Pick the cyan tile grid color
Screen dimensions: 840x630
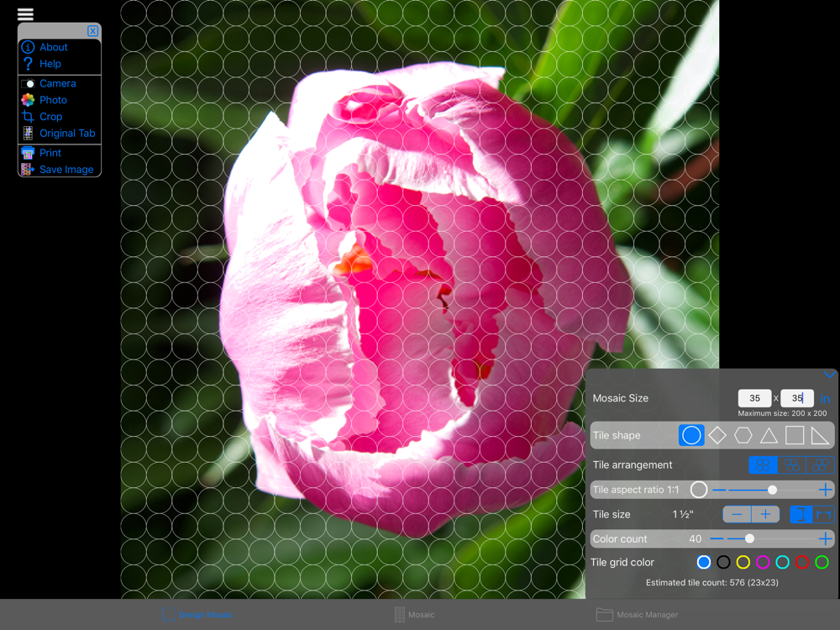[x=782, y=562]
